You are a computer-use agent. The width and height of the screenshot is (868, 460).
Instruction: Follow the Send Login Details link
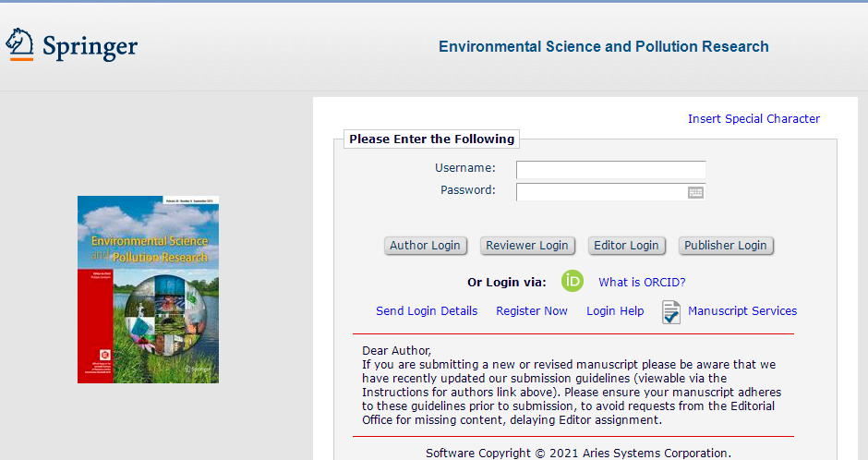click(x=427, y=311)
